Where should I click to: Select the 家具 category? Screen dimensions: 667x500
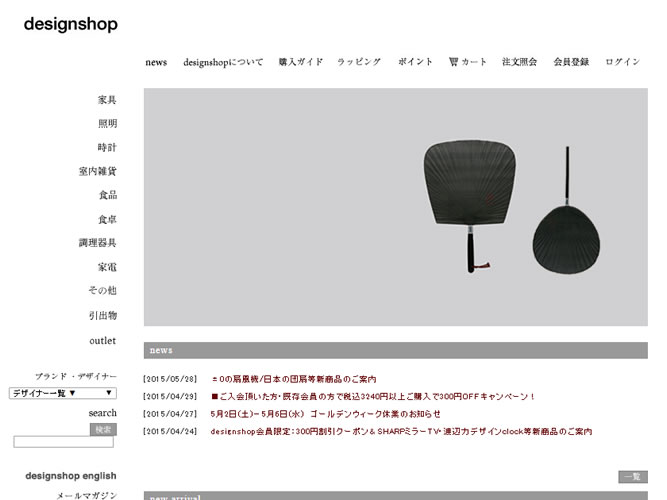click(107, 100)
